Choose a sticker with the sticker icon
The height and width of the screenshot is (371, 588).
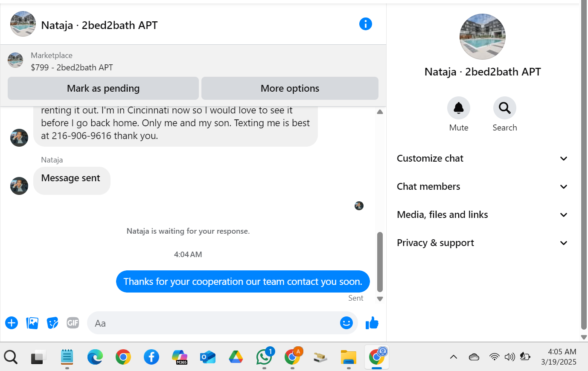[52, 323]
